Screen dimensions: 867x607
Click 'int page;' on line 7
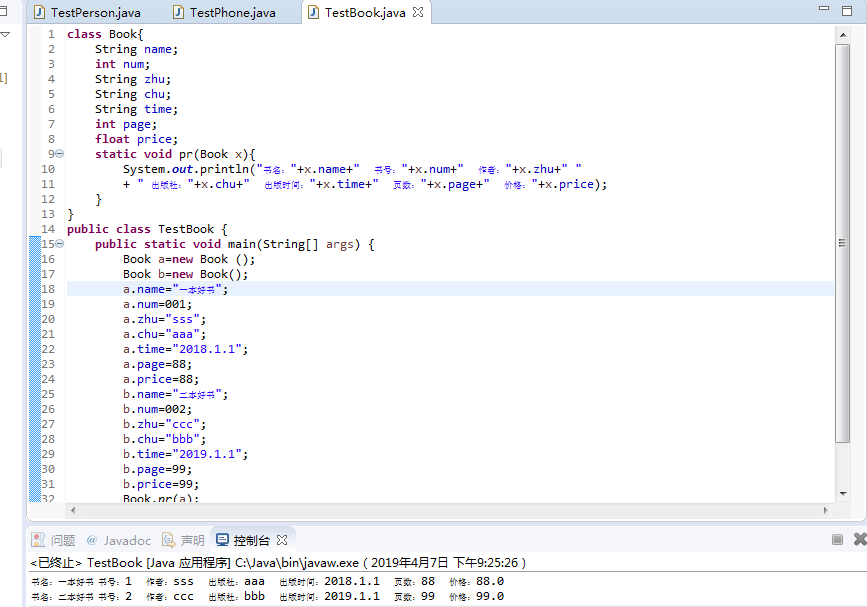coord(126,124)
